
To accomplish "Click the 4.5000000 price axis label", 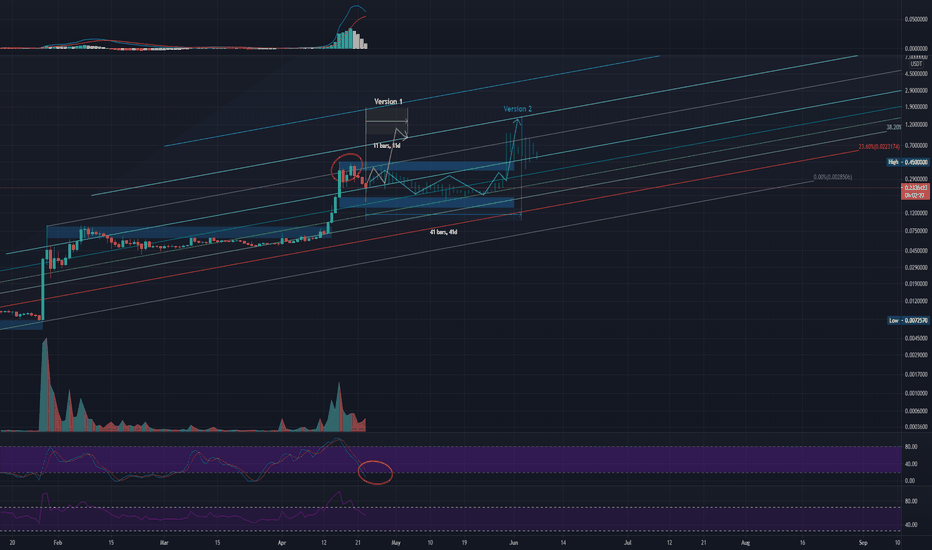I will click(916, 74).
